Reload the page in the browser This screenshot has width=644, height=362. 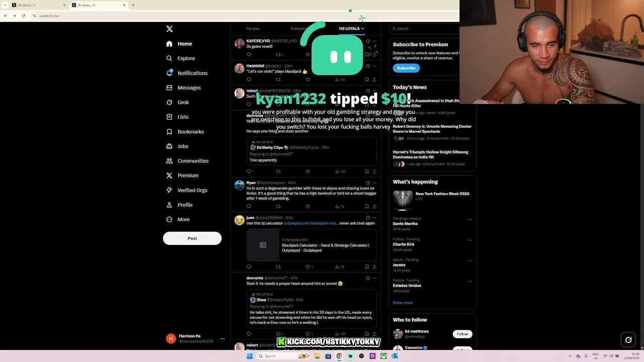pyautogui.click(x=23, y=16)
